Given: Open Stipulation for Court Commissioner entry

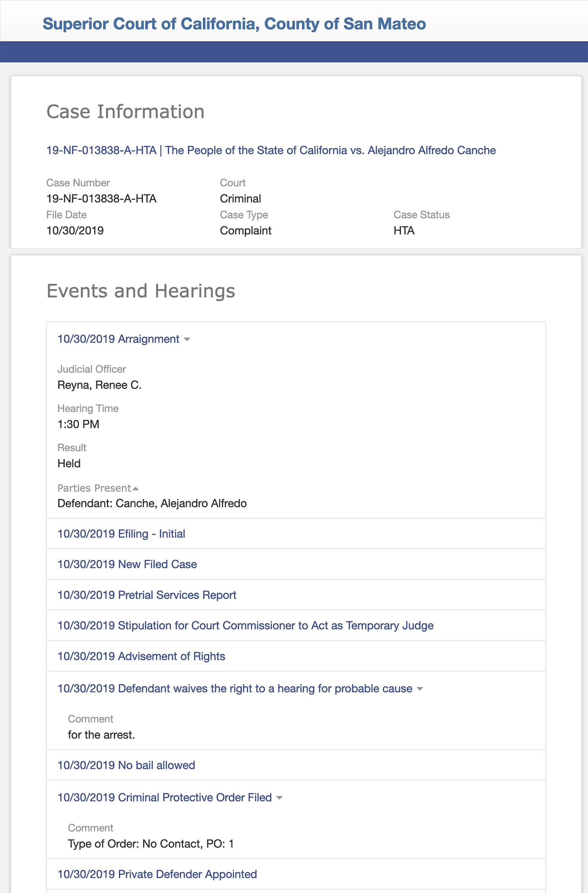Looking at the screenshot, I should click(245, 626).
